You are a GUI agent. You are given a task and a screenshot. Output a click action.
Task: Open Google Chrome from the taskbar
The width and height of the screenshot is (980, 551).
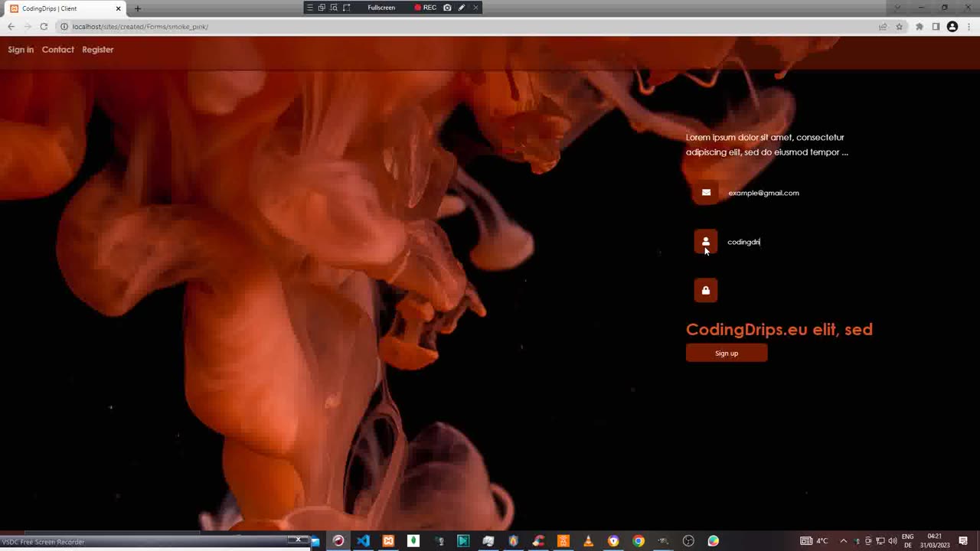[639, 541]
